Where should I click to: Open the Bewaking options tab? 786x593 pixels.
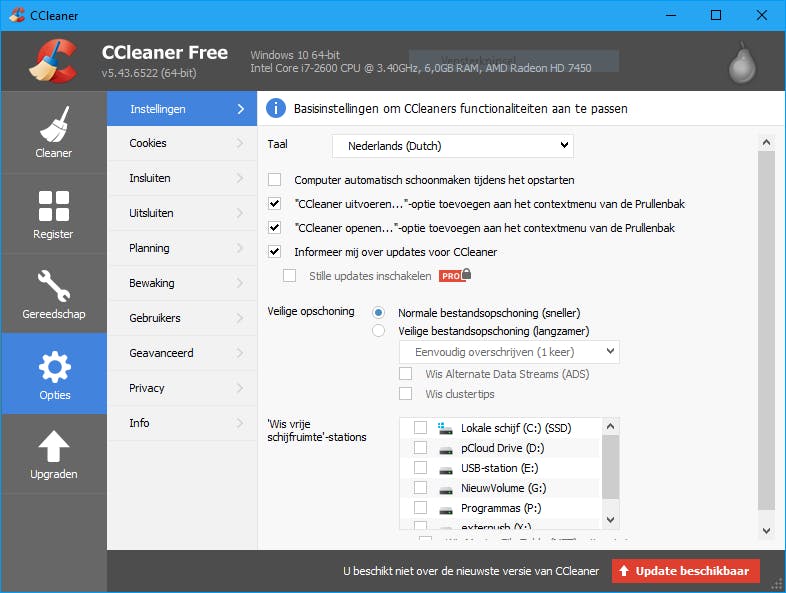(x=182, y=283)
